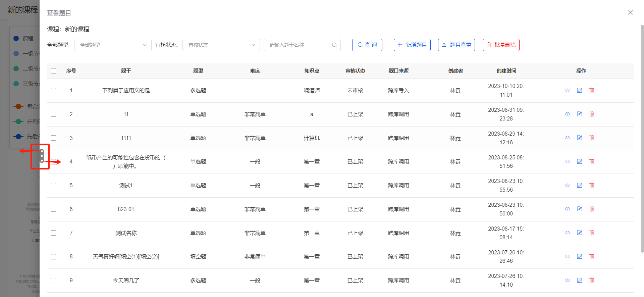
Task: Click the edit icon for row 2
Action: (x=579, y=114)
